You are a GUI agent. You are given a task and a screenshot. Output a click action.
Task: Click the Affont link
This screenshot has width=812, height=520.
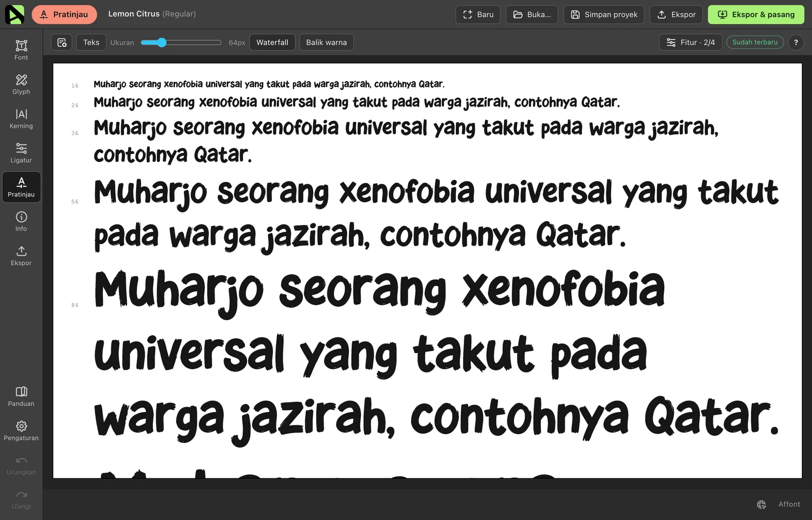pyautogui.click(x=789, y=504)
